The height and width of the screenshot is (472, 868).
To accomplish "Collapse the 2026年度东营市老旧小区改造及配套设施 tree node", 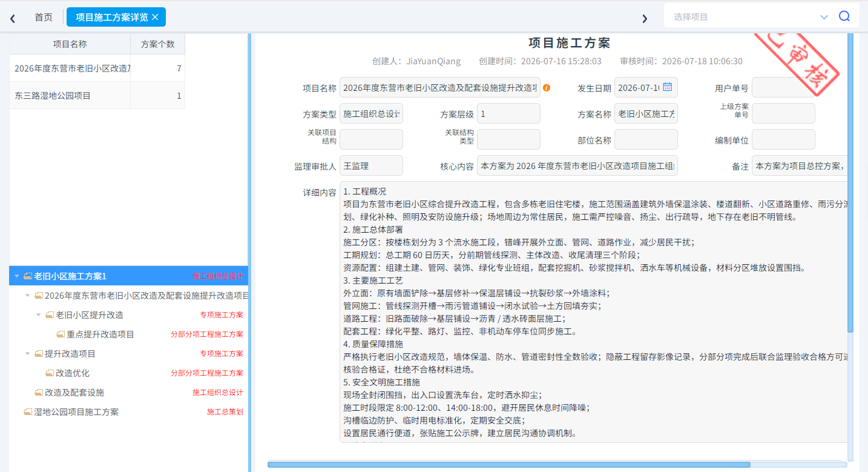I will (x=27, y=296).
